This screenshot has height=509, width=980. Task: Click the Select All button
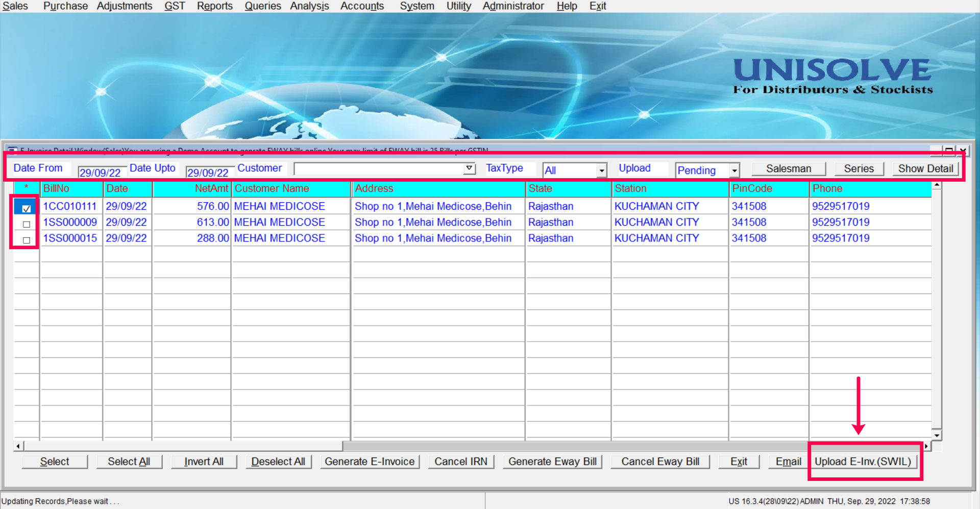click(x=129, y=462)
